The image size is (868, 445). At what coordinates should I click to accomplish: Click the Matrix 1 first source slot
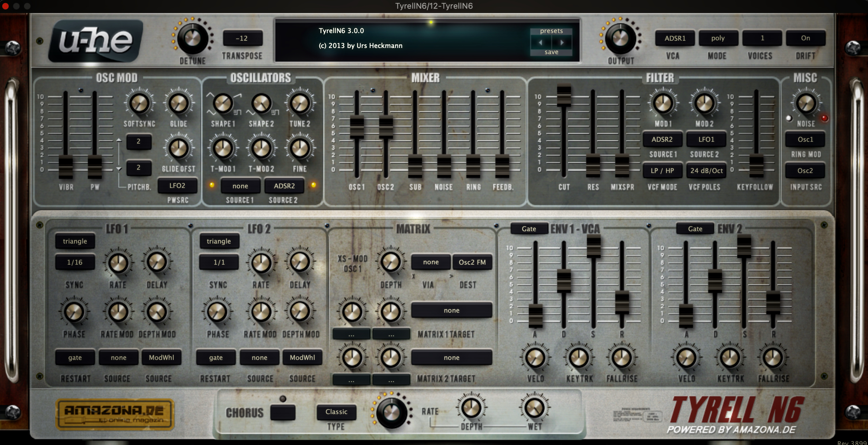click(352, 334)
